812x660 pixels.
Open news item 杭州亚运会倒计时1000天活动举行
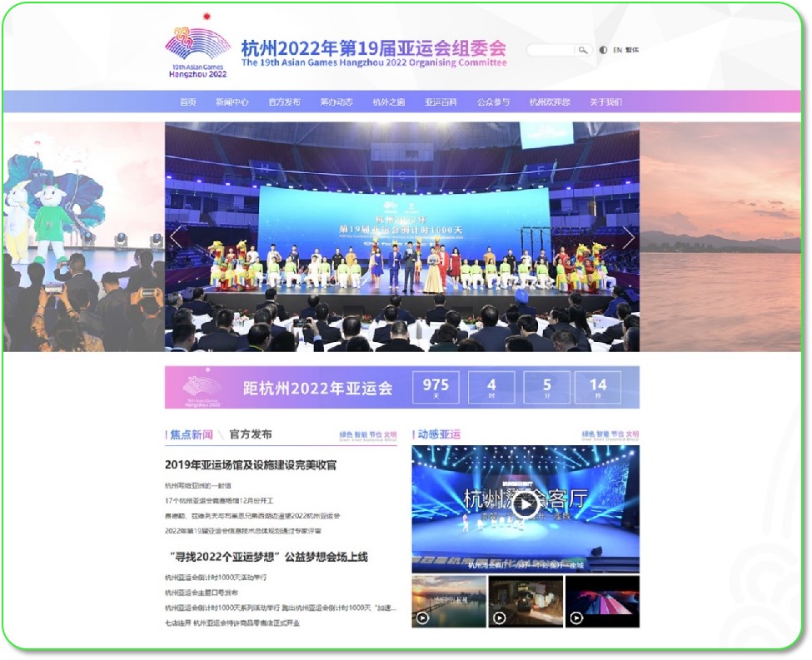coord(216,577)
